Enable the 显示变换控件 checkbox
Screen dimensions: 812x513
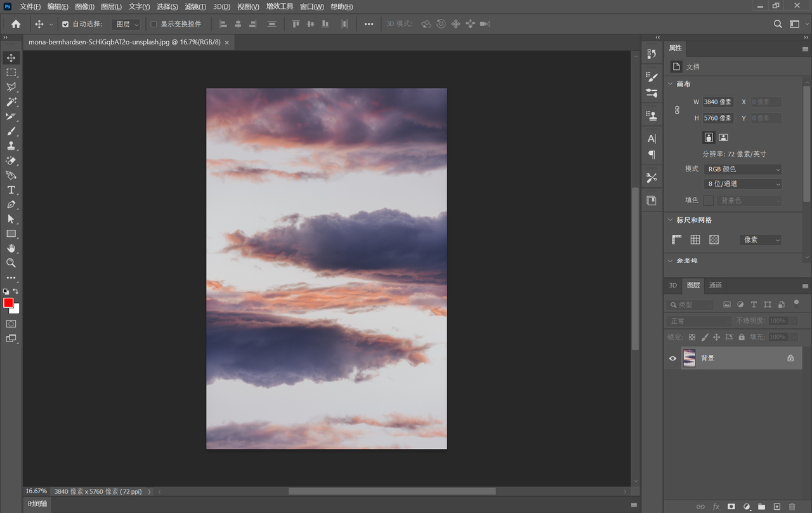154,24
